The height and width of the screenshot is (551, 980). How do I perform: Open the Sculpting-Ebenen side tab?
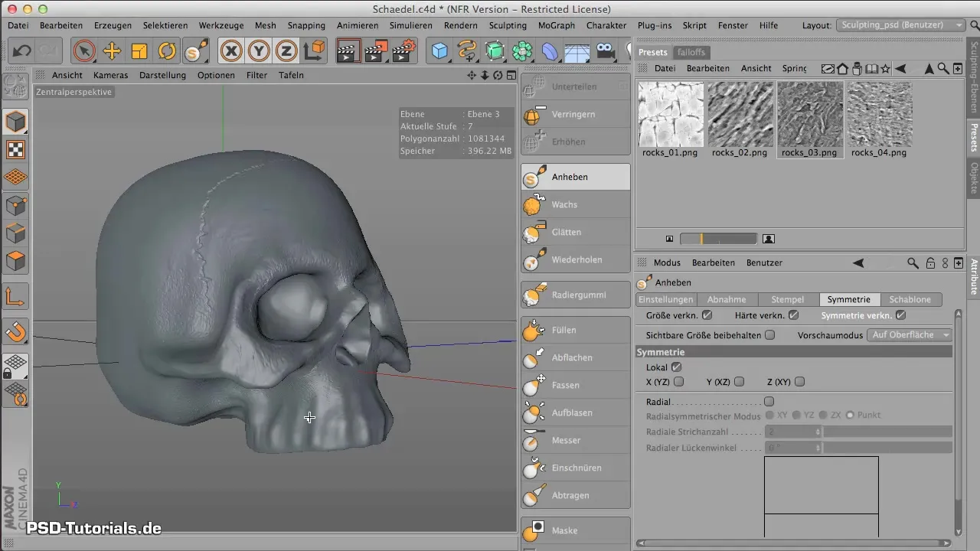click(x=974, y=77)
